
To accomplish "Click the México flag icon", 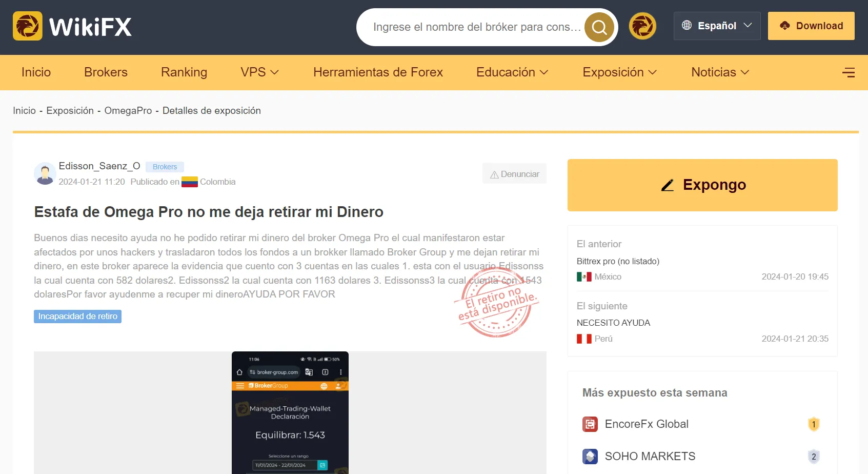I will pyautogui.click(x=584, y=277).
